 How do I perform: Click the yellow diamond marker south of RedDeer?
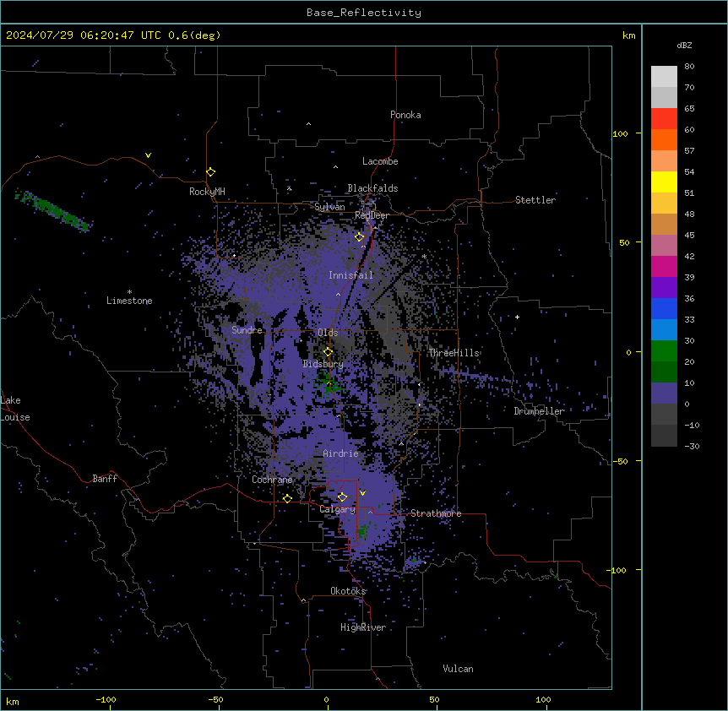360,237
